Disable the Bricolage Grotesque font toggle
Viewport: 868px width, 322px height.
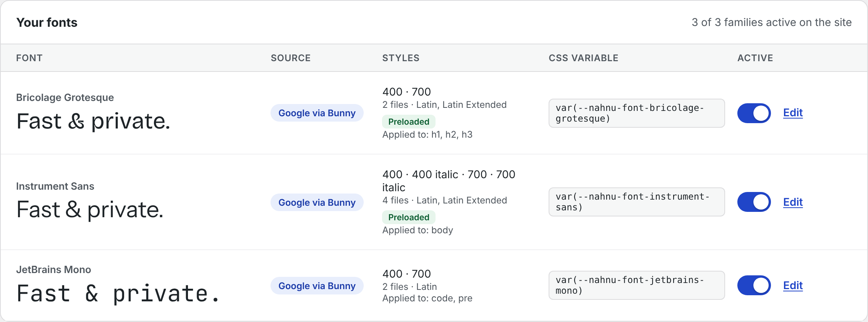click(x=754, y=113)
